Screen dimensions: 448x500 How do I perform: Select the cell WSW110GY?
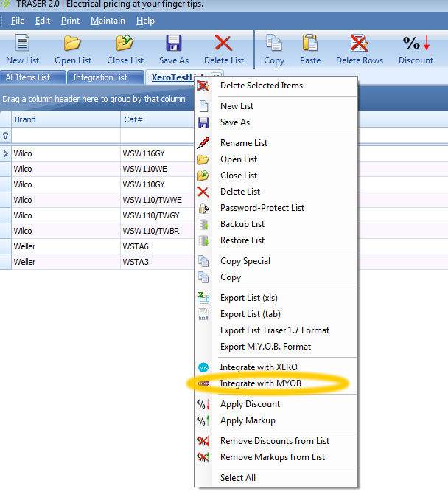[158, 184]
